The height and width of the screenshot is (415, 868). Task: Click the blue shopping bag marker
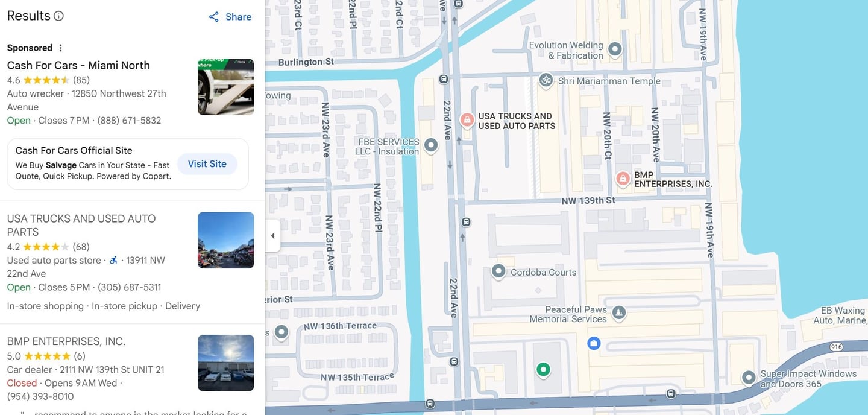594,343
